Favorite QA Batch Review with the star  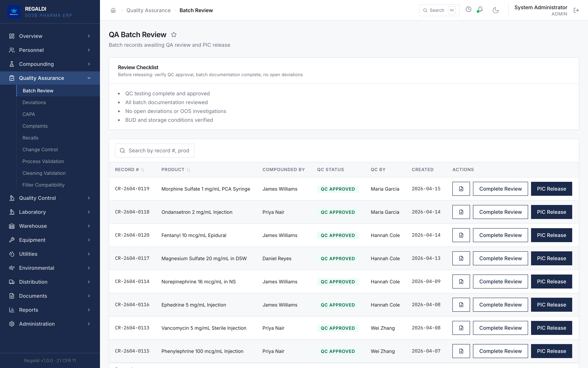tap(174, 35)
